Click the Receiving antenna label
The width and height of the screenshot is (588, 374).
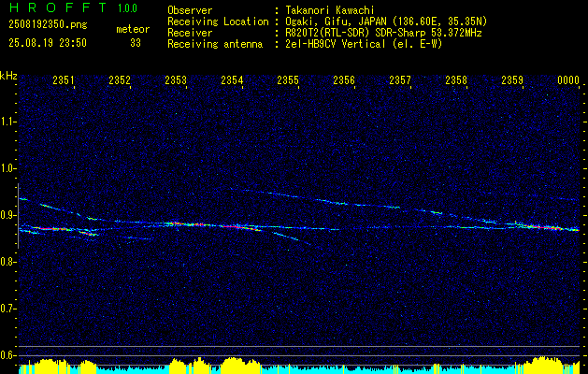215,44
